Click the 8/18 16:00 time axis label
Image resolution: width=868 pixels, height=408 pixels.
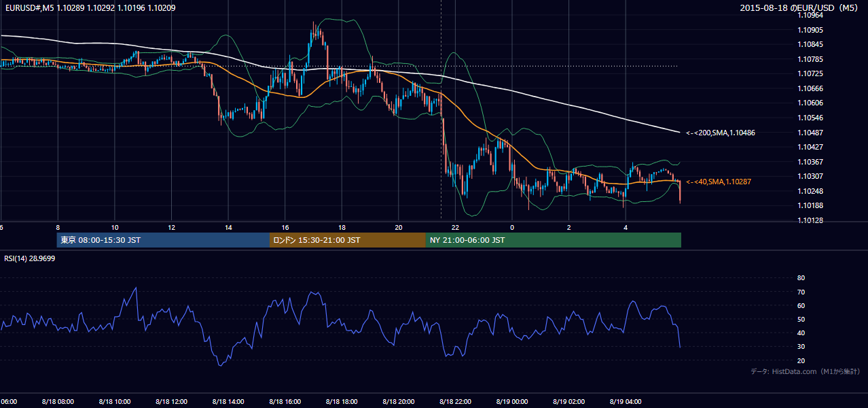[x=285, y=402]
